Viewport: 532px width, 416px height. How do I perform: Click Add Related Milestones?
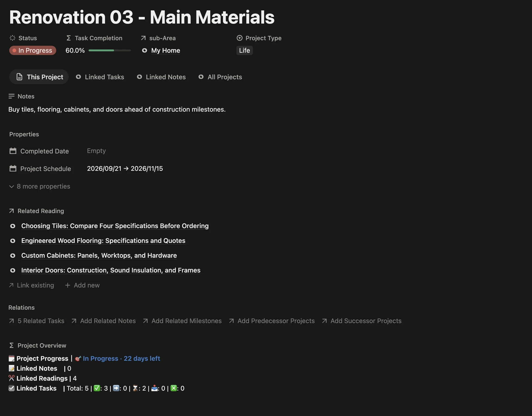coord(182,321)
